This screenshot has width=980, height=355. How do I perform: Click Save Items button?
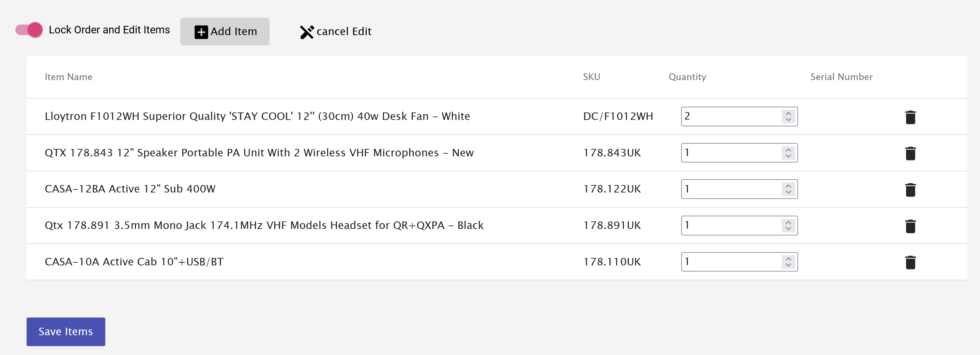(x=66, y=331)
